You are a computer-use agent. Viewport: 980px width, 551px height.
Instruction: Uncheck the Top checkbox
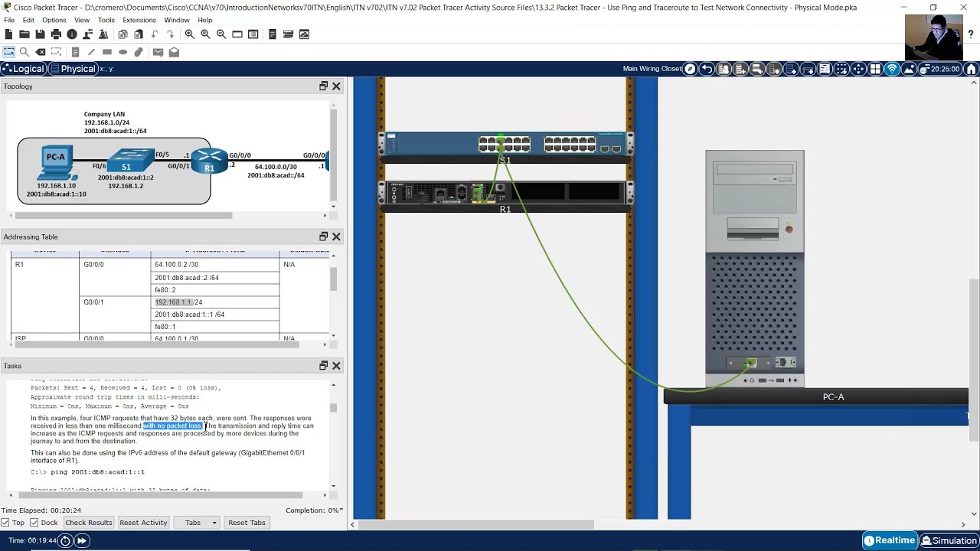pos(5,523)
